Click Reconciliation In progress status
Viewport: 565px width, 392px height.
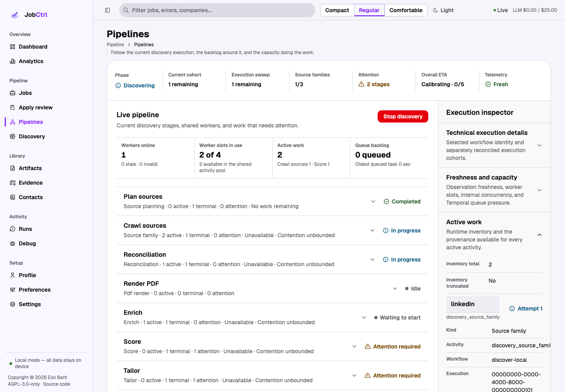[x=402, y=260]
